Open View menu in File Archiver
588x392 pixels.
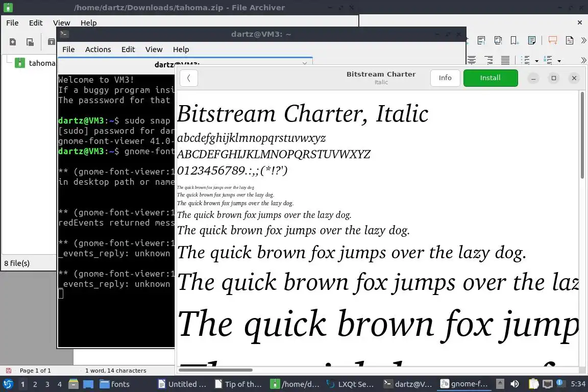tap(61, 23)
